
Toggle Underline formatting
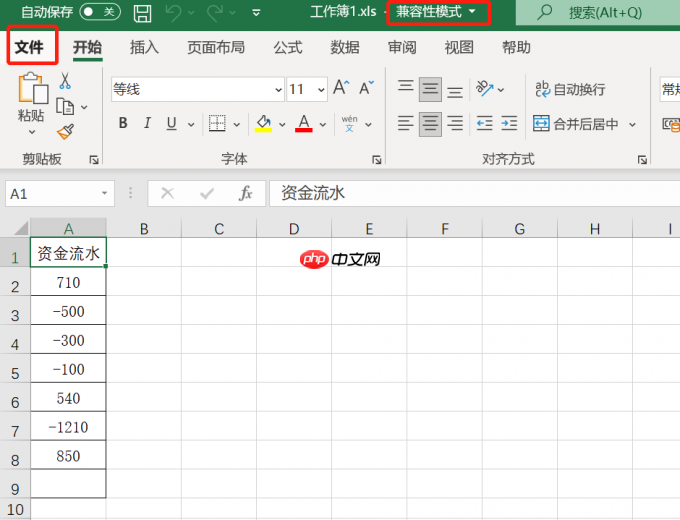[x=172, y=124]
